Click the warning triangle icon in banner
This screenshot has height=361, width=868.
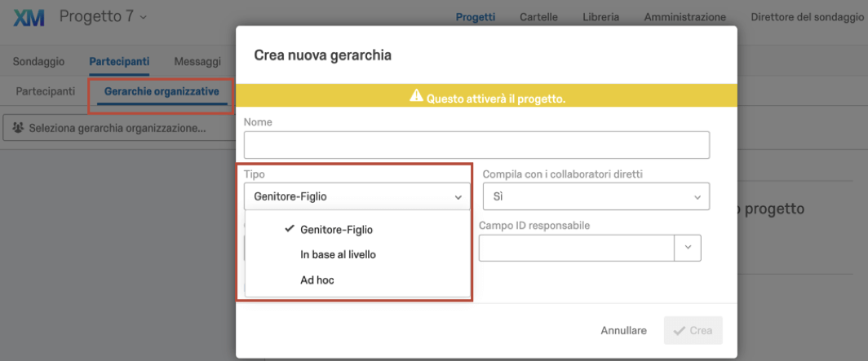[416, 96]
